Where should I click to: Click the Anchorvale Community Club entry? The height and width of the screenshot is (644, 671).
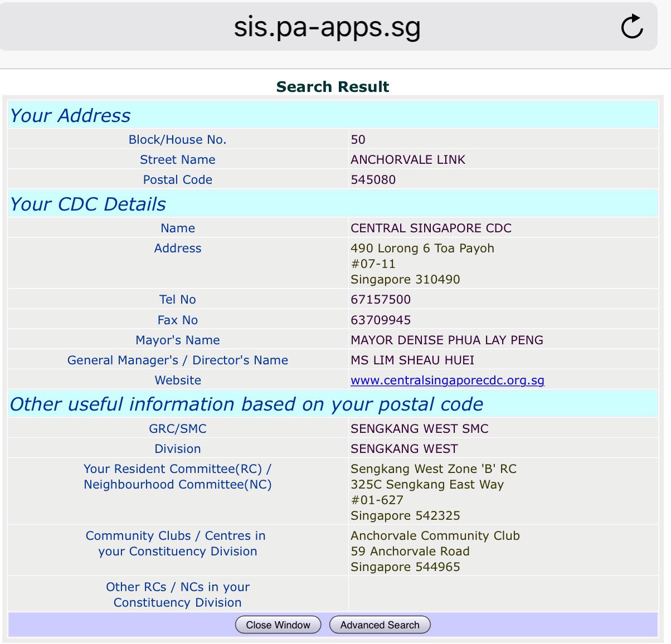click(435, 536)
